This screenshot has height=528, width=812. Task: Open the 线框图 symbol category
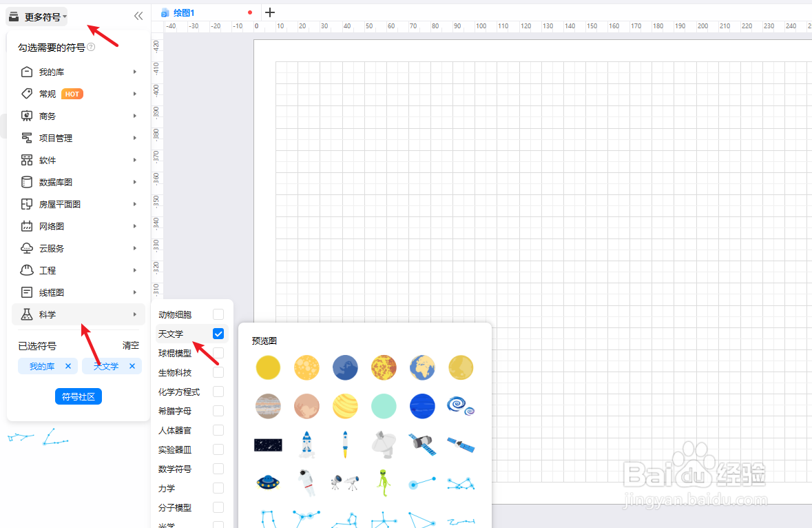tap(52, 292)
